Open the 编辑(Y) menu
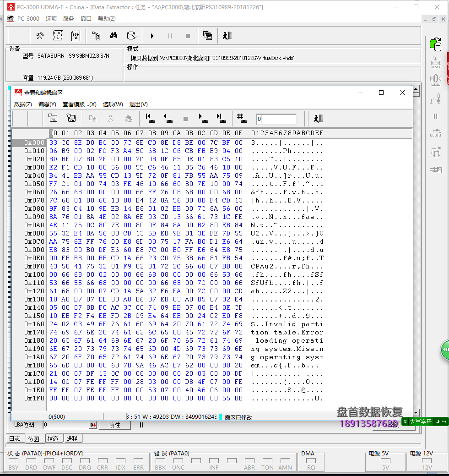 (47, 104)
